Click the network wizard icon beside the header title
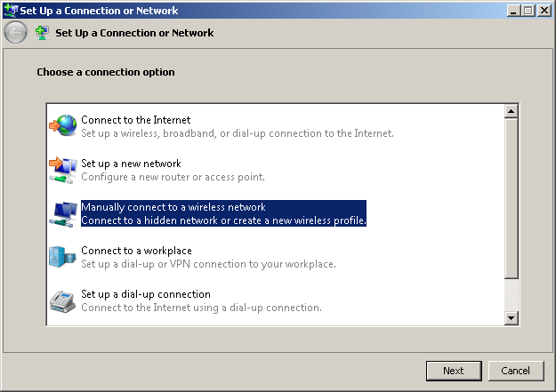This screenshot has width=556, height=392. pyautogui.click(x=42, y=33)
